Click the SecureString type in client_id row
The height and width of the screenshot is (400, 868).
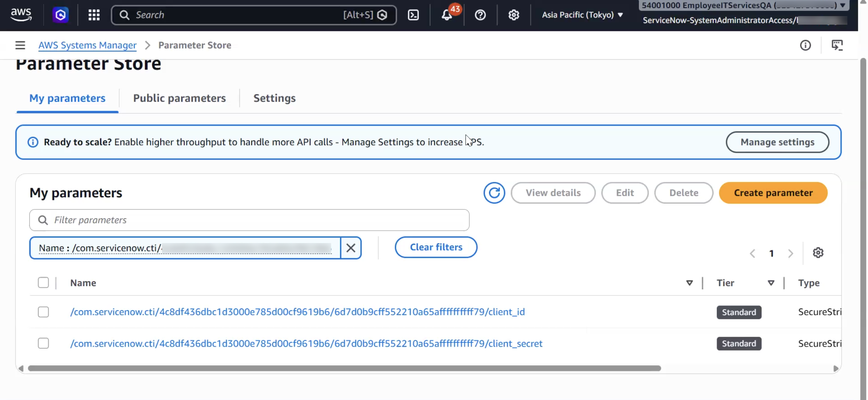pos(819,312)
